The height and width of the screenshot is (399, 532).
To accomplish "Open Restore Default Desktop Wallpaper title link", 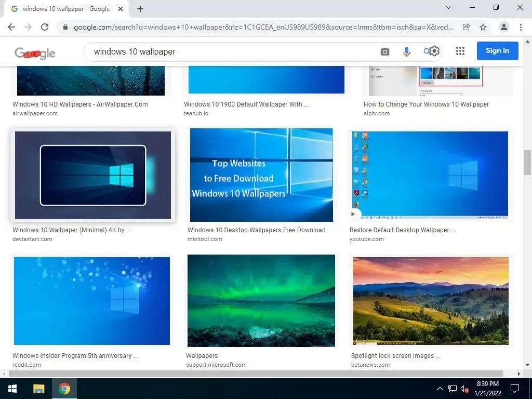I will pos(403,230).
